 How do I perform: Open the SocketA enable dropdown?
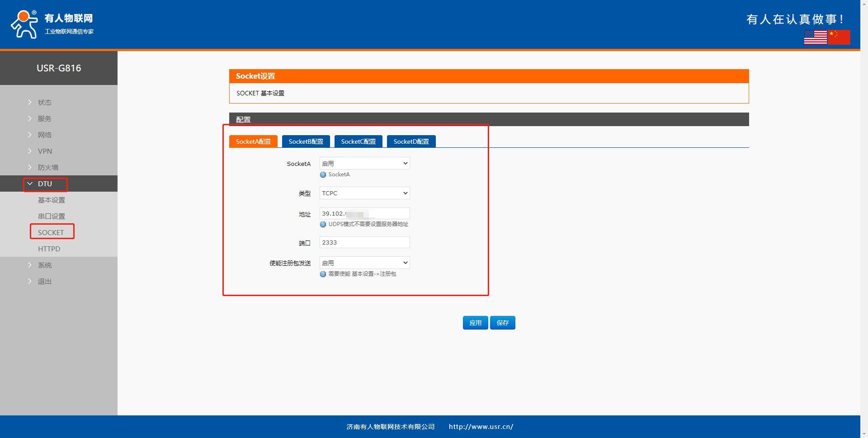(364, 163)
